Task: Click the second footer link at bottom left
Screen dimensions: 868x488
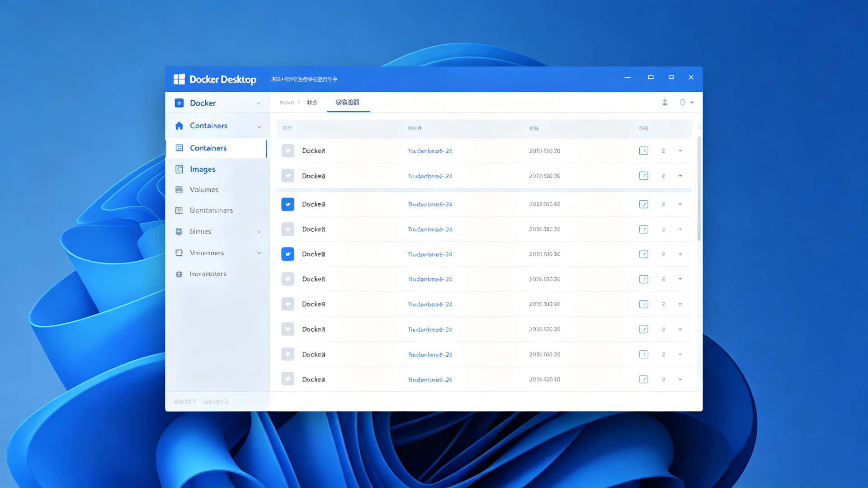Action: click(216, 402)
